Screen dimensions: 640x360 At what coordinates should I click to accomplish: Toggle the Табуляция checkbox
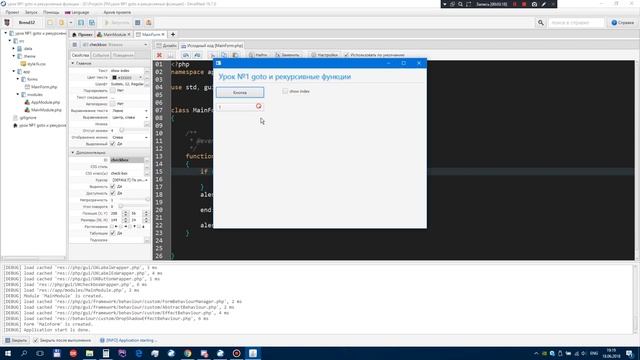[113, 233]
